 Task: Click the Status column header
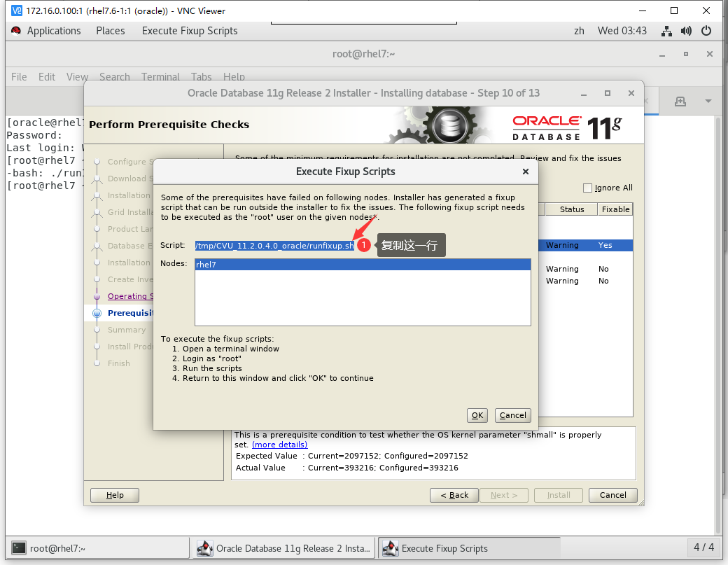coord(571,209)
